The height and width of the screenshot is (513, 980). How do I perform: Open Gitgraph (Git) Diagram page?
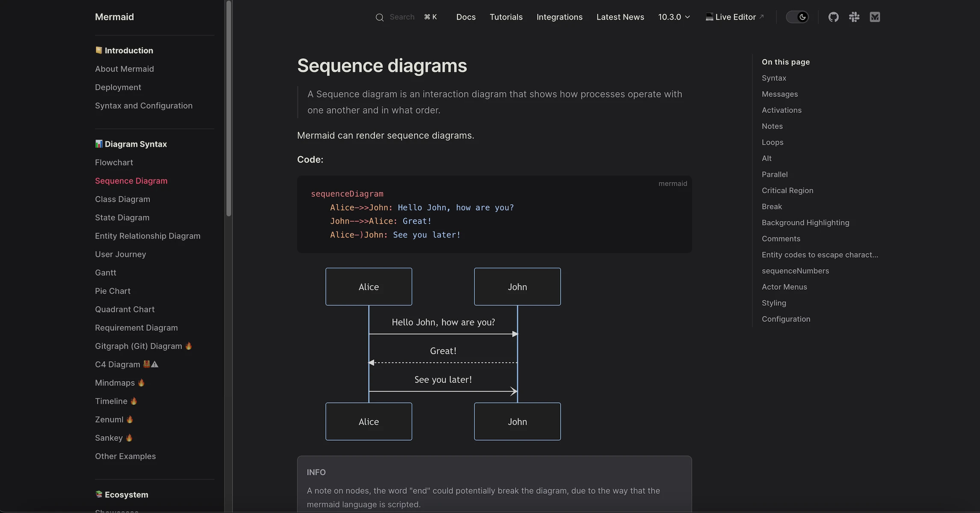[x=143, y=346]
